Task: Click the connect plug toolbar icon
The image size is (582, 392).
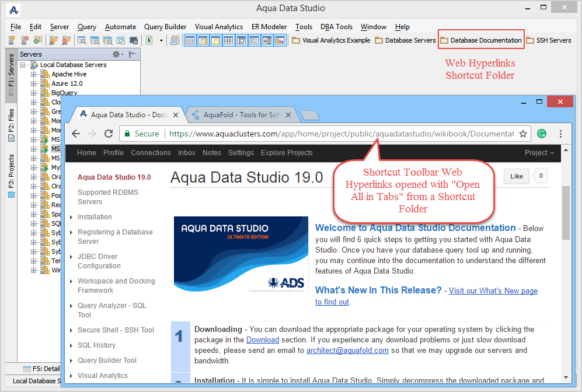Action: click(54, 40)
